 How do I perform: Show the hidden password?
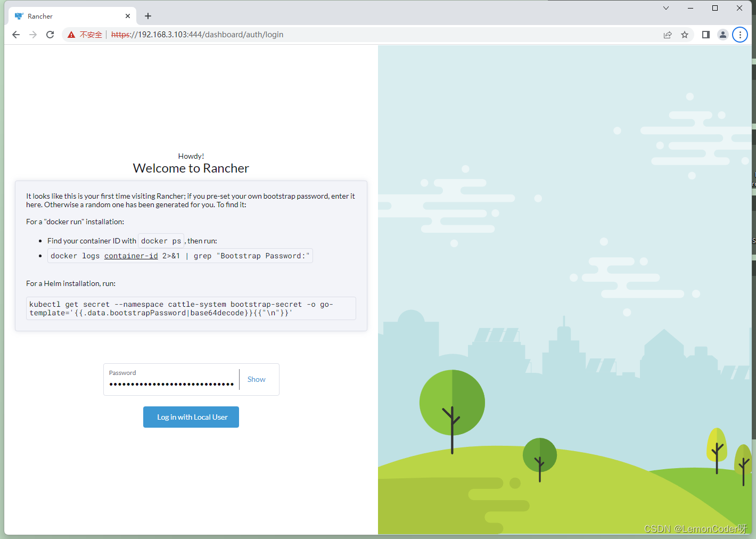pos(256,379)
